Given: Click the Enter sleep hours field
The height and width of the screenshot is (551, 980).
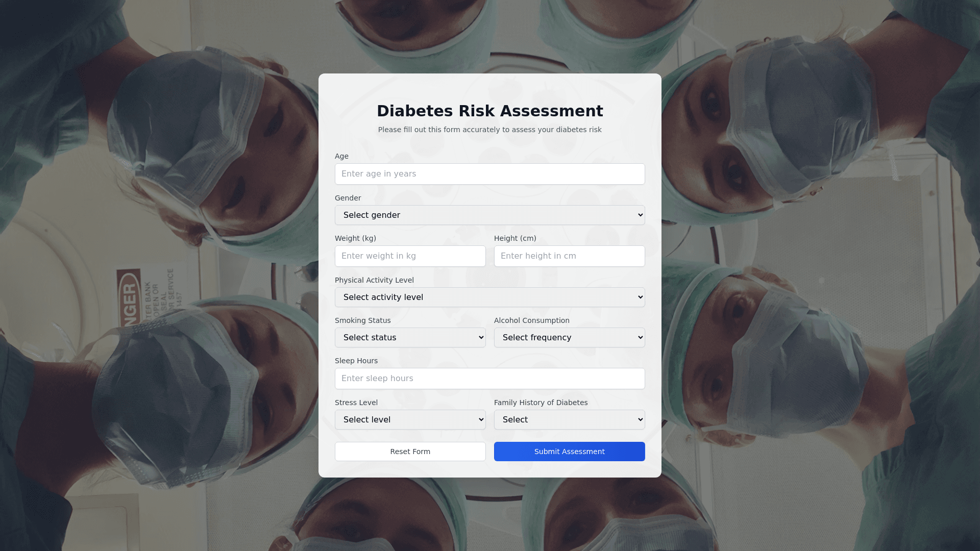Looking at the screenshot, I should pyautogui.click(x=490, y=379).
